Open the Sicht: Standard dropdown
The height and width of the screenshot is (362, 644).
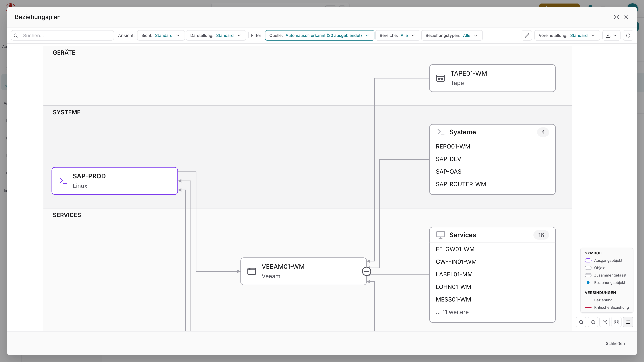tap(161, 36)
